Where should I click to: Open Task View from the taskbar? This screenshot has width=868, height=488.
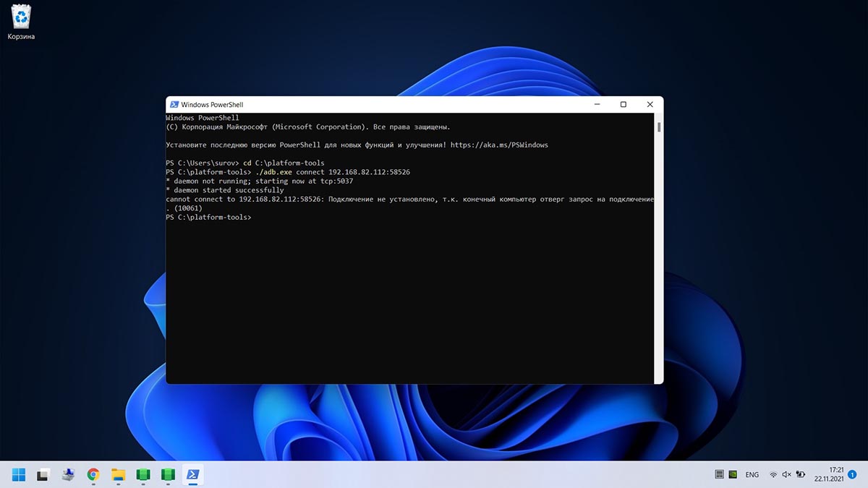43,474
